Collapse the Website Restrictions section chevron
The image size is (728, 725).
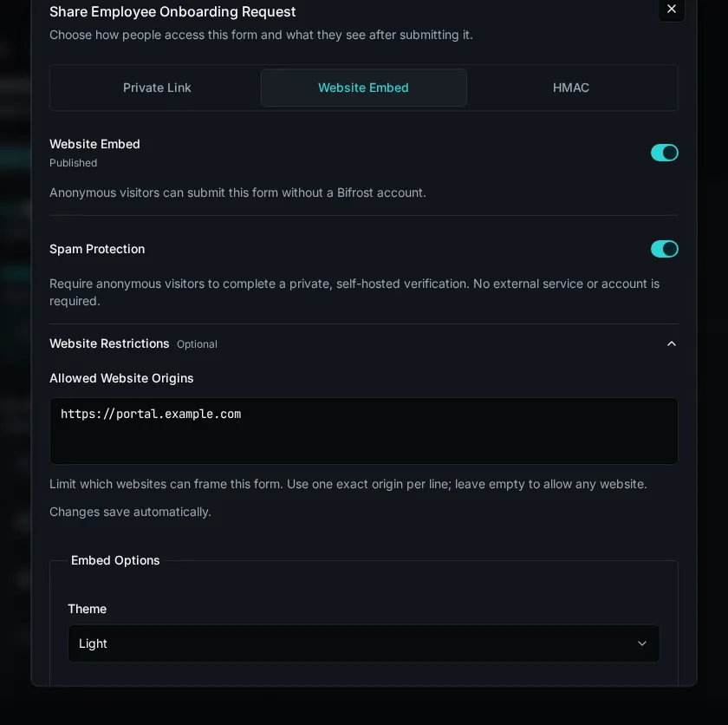pyautogui.click(x=672, y=343)
